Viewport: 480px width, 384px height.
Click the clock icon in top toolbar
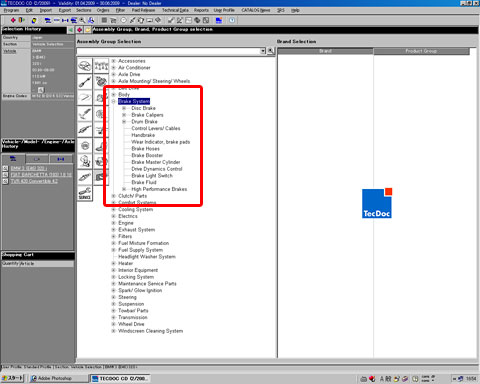pyautogui.click(x=232, y=20)
